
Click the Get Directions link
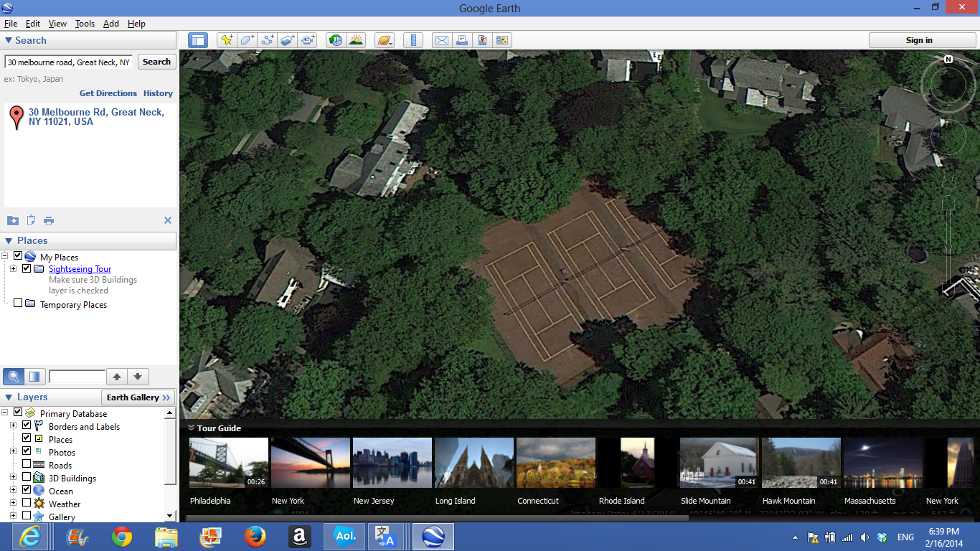pyautogui.click(x=108, y=93)
